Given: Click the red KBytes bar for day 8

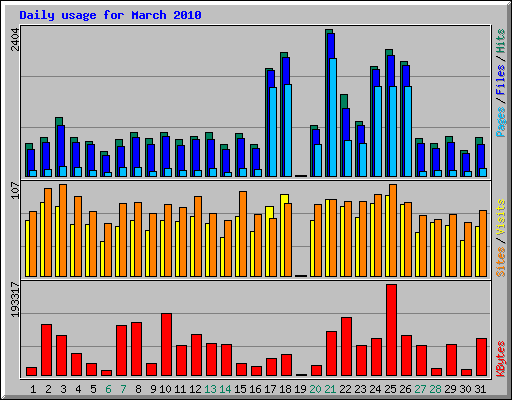Looking at the screenshot, I should click(x=136, y=349).
